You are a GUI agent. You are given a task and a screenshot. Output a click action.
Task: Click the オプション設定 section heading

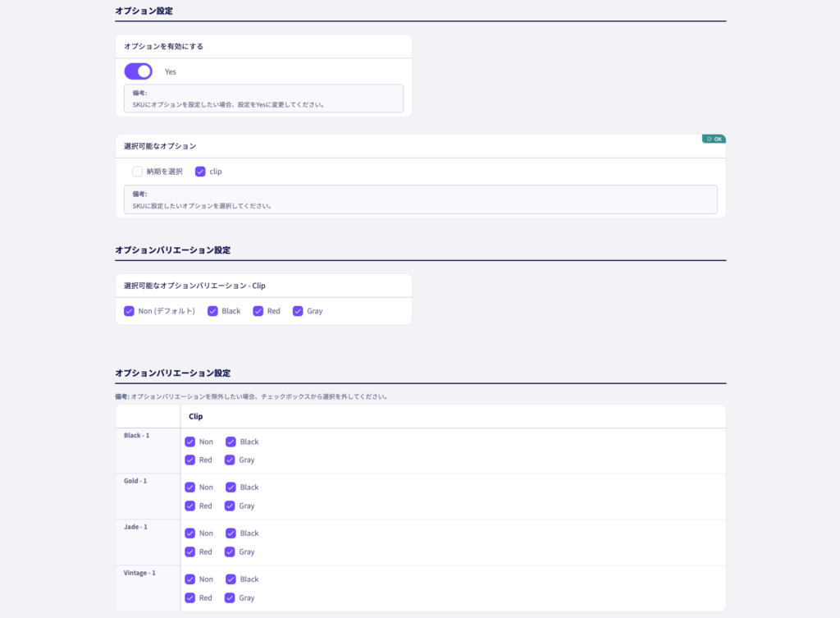pos(144,11)
